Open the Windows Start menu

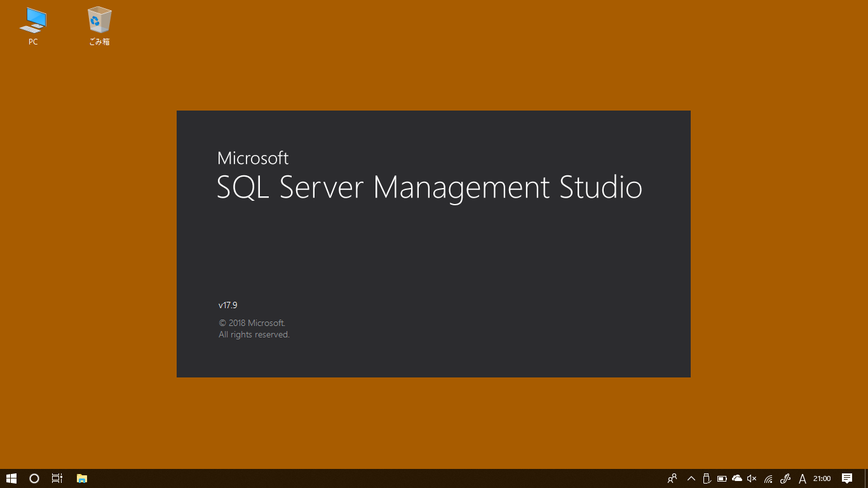click(x=11, y=478)
